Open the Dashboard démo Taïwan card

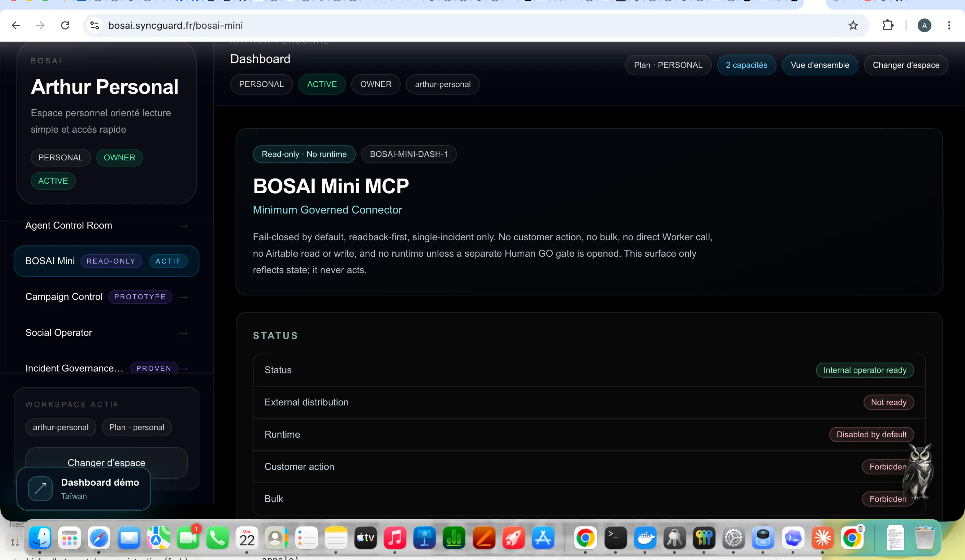[84, 489]
